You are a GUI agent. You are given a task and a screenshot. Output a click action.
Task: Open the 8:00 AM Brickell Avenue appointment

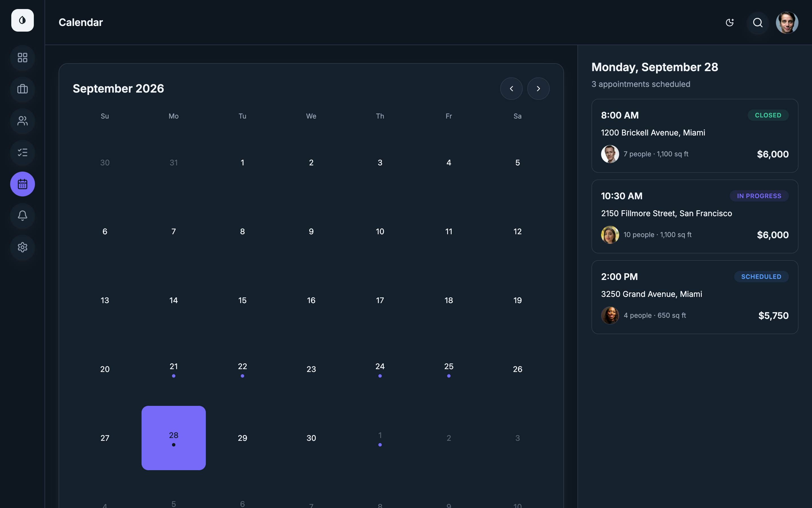click(x=694, y=136)
